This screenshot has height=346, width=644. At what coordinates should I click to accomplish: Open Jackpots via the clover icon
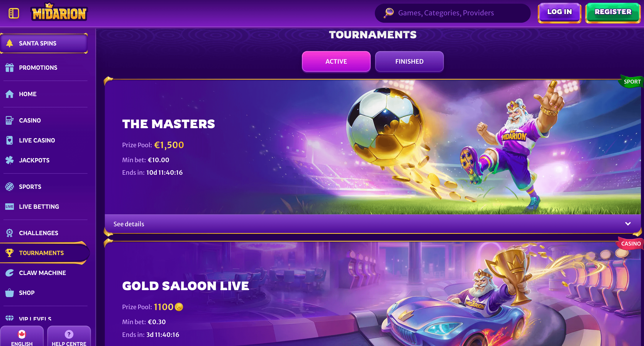tap(10, 160)
